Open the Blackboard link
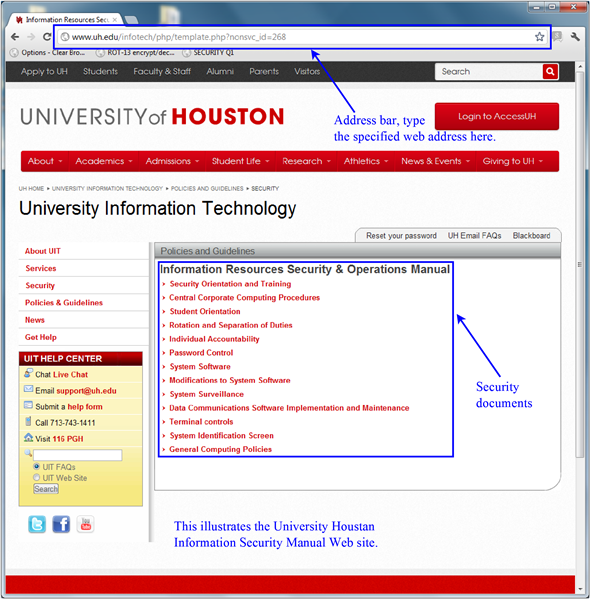The width and height of the screenshot is (590, 599). coord(531,236)
